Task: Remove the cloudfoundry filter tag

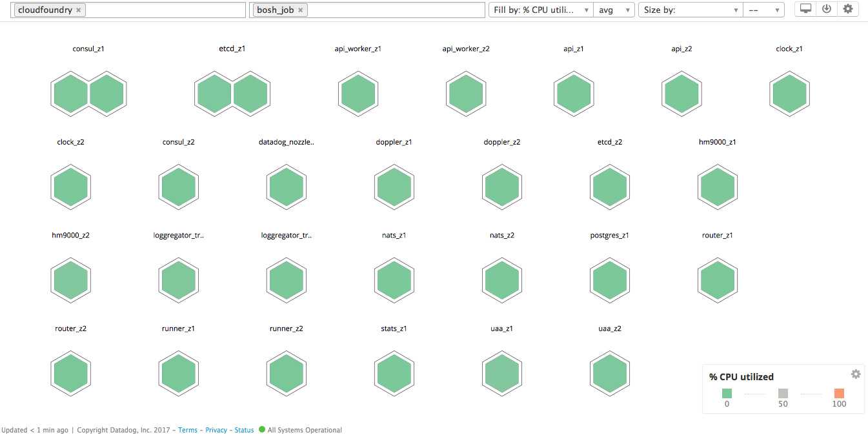Action: coord(79,10)
